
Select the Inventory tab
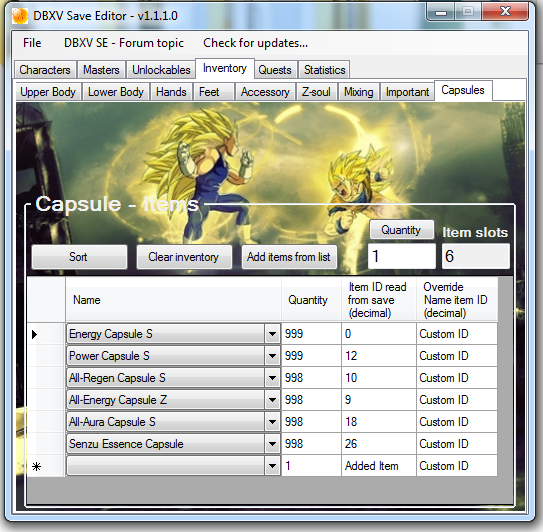coord(225,68)
